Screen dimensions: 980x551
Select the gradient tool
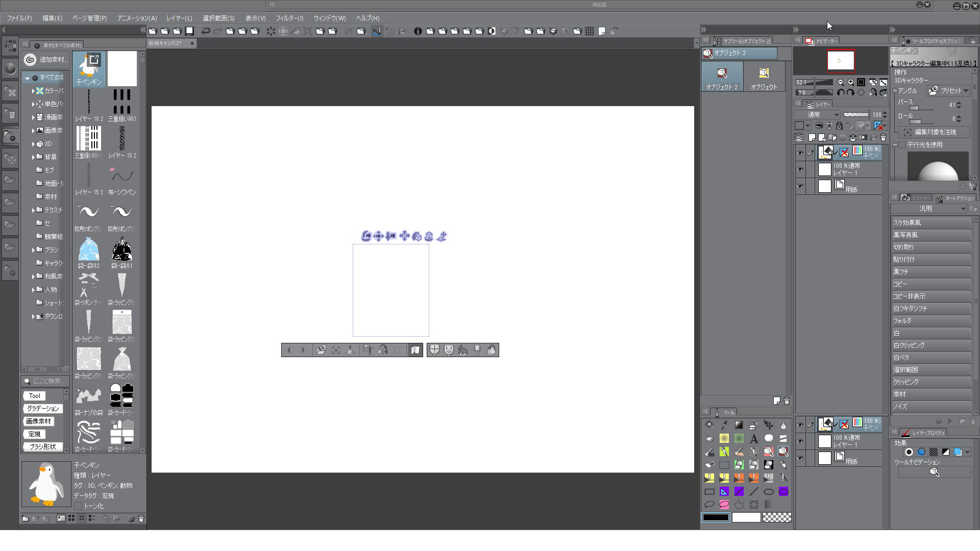pyautogui.click(x=739, y=425)
